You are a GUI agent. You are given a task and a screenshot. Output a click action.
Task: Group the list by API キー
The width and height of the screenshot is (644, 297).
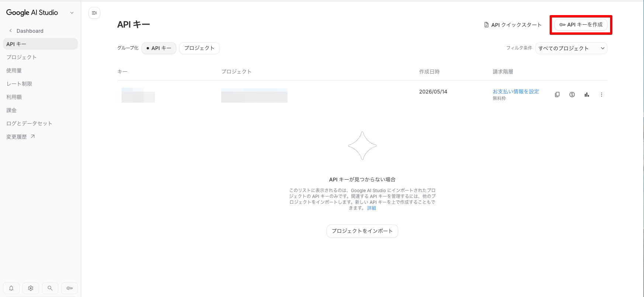(x=159, y=48)
